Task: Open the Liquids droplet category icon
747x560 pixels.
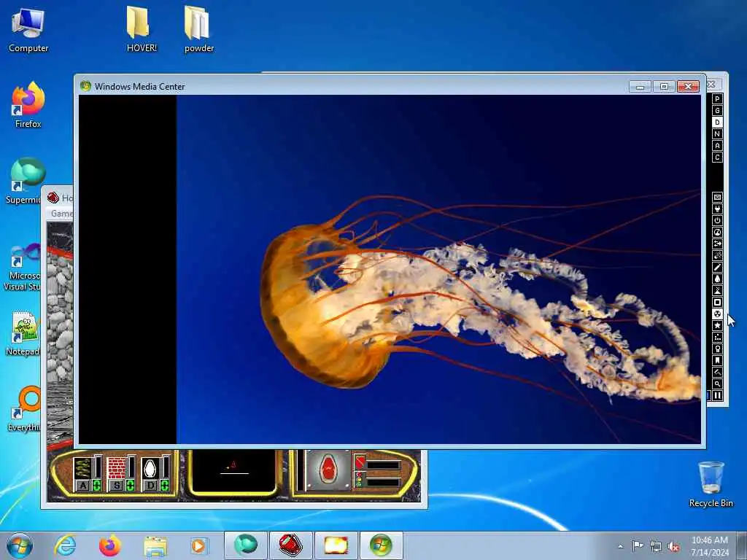Action: pos(717,279)
